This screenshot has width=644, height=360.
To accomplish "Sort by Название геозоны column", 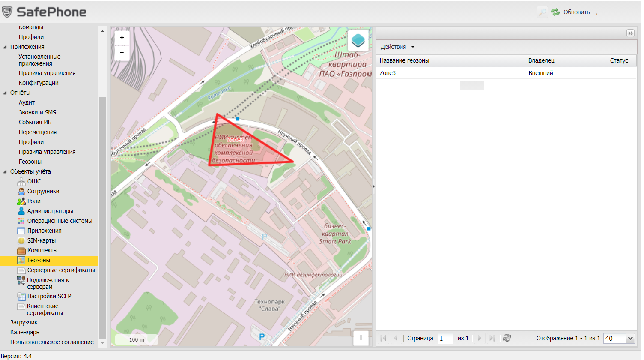I will click(x=450, y=60).
